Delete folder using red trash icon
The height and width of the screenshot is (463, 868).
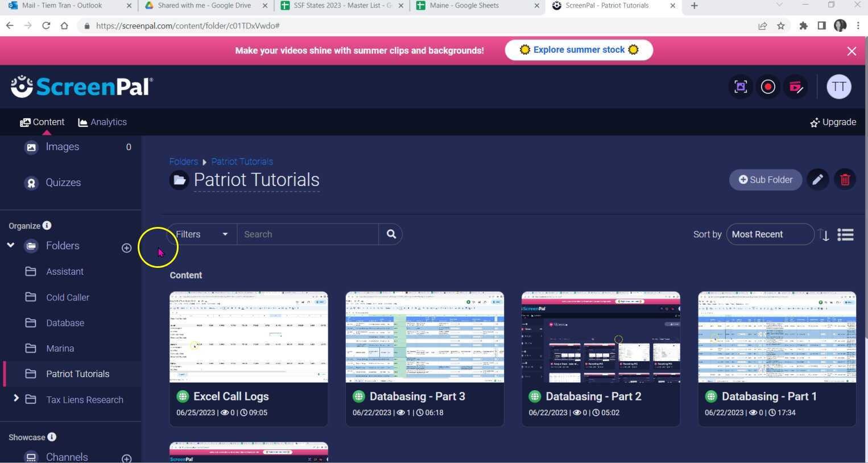[x=845, y=180]
